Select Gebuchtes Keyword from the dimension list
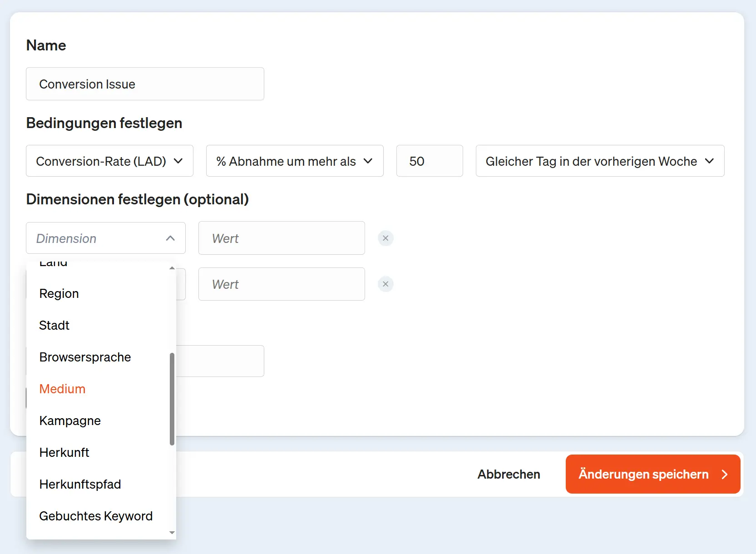Screen dimensions: 756x554 point(96,516)
